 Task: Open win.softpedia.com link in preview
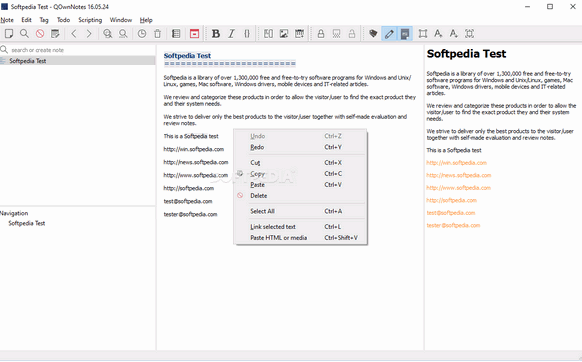(457, 163)
